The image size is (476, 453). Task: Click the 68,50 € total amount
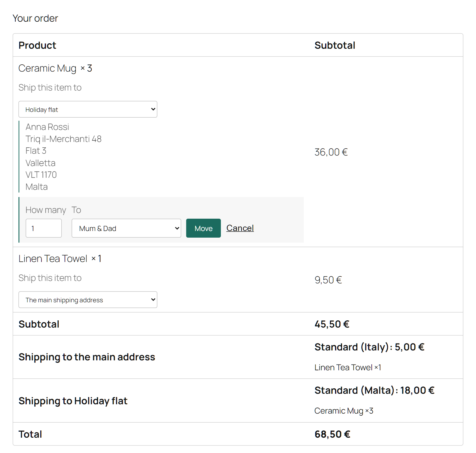[332, 434]
